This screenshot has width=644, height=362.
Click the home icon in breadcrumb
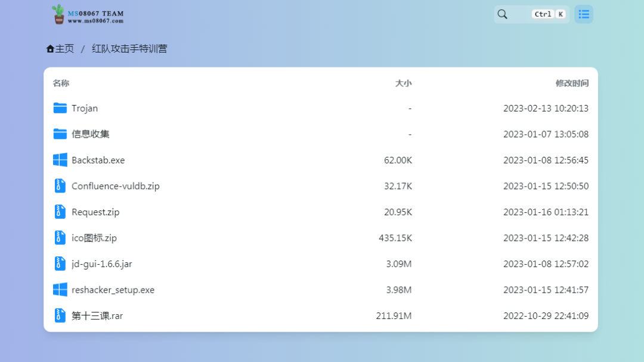(50, 49)
